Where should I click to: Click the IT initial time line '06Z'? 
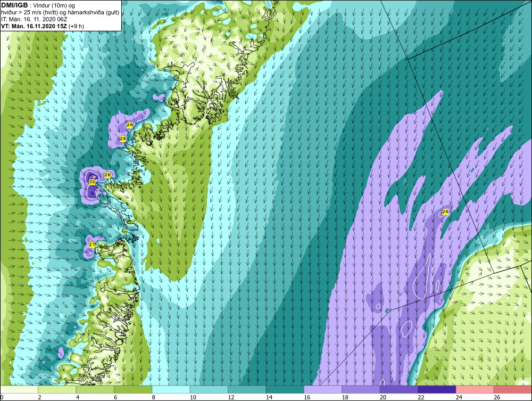pyautogui.click(x=35, y=19)
